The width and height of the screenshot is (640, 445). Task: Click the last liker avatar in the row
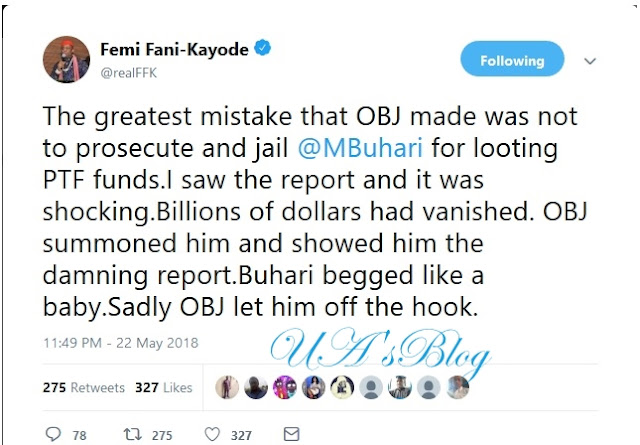458,387
